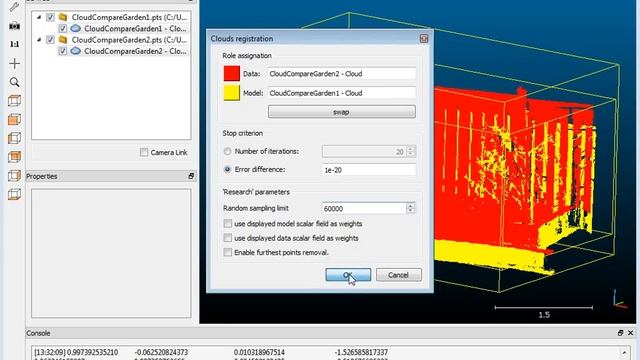Click the cube icon with orange side face beside Properties
The height and width of the screenshot is (360, 640).
click(x=14, y=176)
